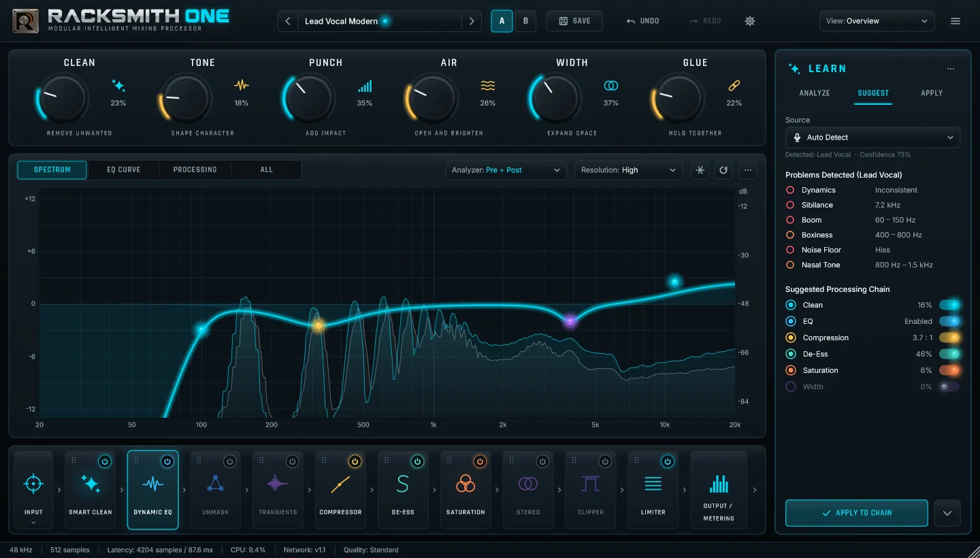Click the Apply to Chain button
The width and height of the screenshot is (980, 558).
pos(857,513)
